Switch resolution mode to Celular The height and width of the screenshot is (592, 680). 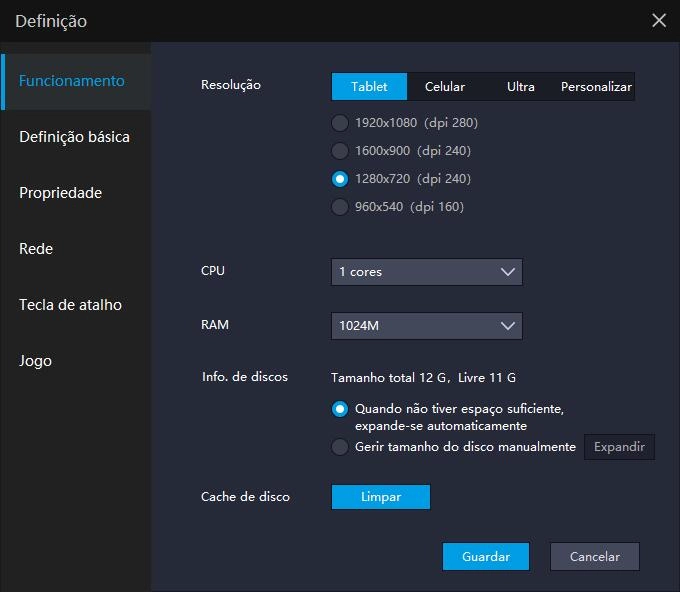pyautogui.click(x=445, y=87)
